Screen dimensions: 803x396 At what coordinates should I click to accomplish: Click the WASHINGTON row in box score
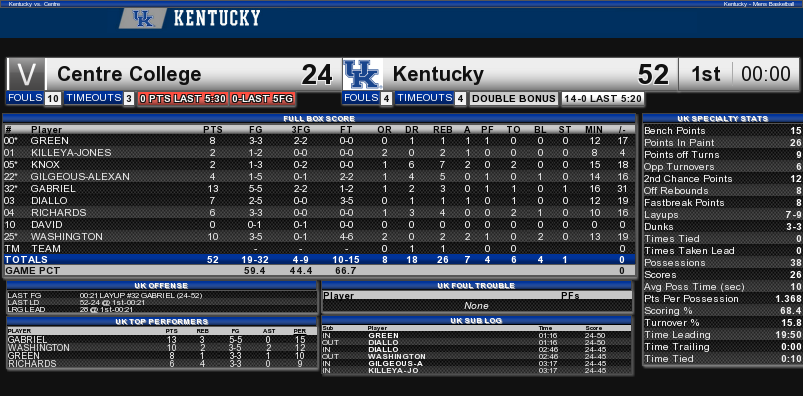[x=319, y=237]
